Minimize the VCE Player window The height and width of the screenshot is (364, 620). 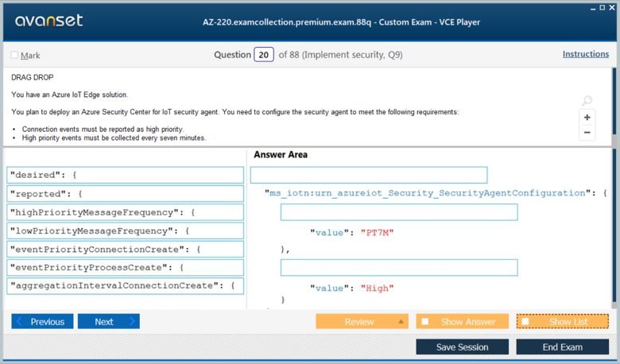(x=593, y=8)
